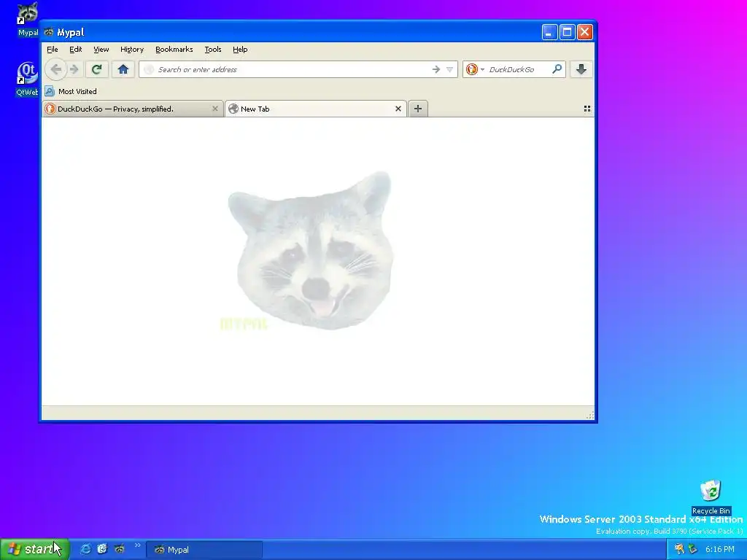Image resolution: width=747 pixels, height=560 pixels.
Task: Click the first system tray icon
Action: [x=679, y=549]
